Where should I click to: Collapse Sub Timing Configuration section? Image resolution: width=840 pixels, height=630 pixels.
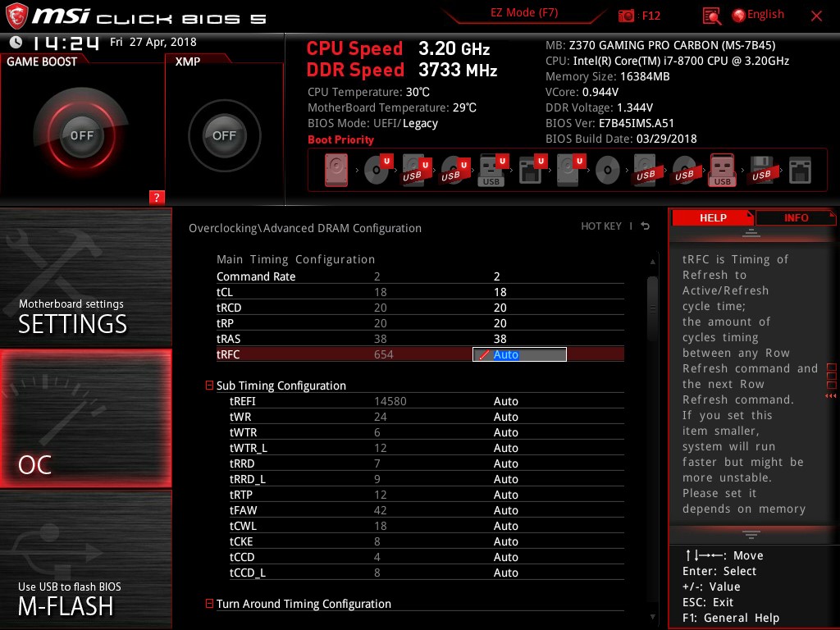pyautogui.click(x=209, y=386)
